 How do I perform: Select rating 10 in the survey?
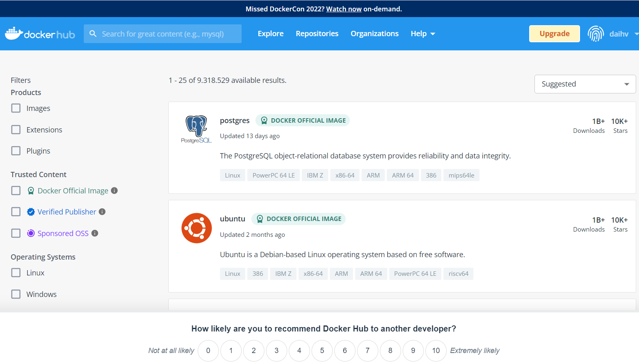coord(436,351)
